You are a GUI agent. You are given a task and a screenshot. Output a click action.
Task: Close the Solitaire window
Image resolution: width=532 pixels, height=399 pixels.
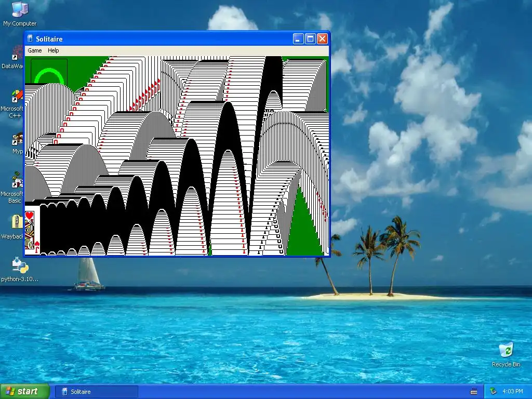point(322,39)
